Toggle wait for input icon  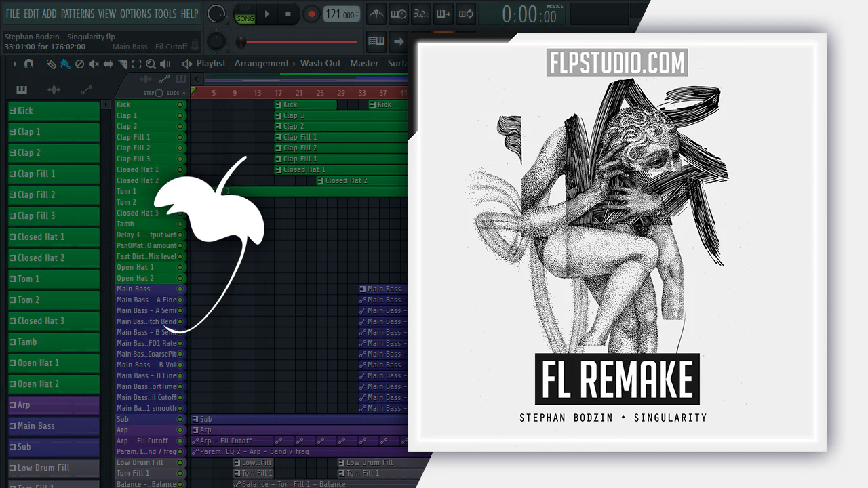pos(399,14)
